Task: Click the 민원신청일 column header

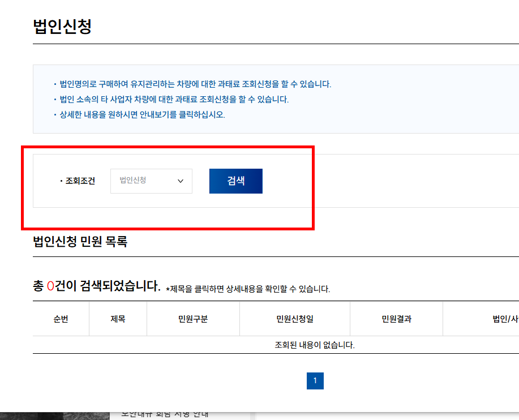Action: [x=294, y=319]
